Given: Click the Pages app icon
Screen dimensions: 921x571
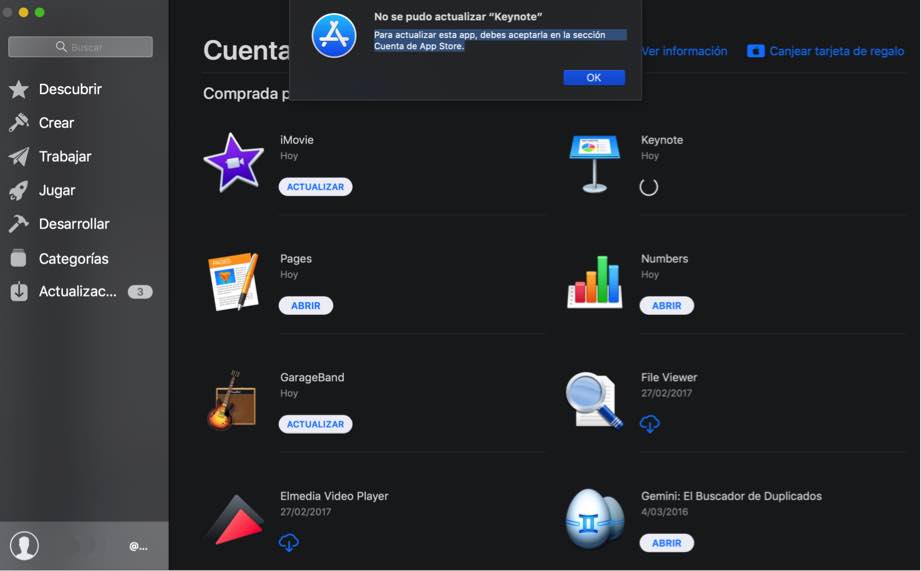Looking at the screenshot, I should tap(234, 281).
